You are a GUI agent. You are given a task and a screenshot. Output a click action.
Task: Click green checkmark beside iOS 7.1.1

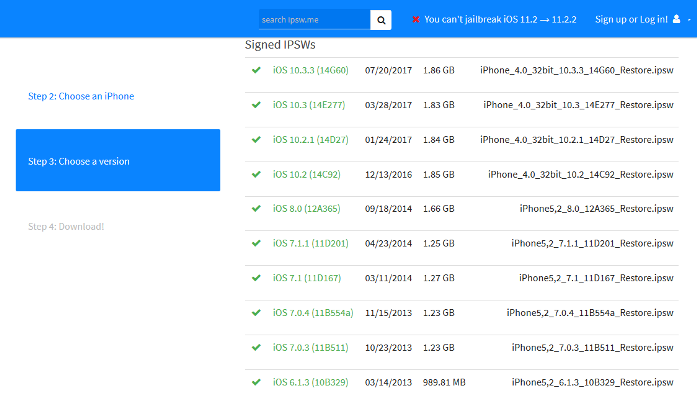click(256, 243)
